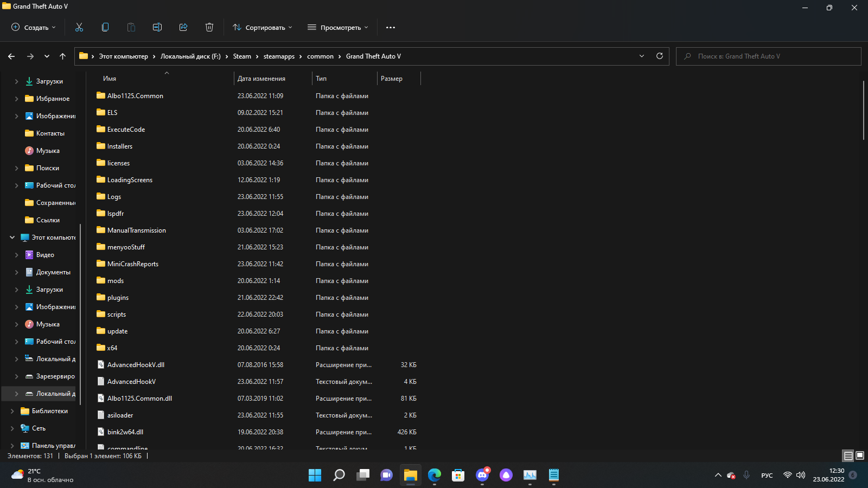Open the Сортировать dropdown menu
Viewport: 868px width, 488px height.
(263, 27)
